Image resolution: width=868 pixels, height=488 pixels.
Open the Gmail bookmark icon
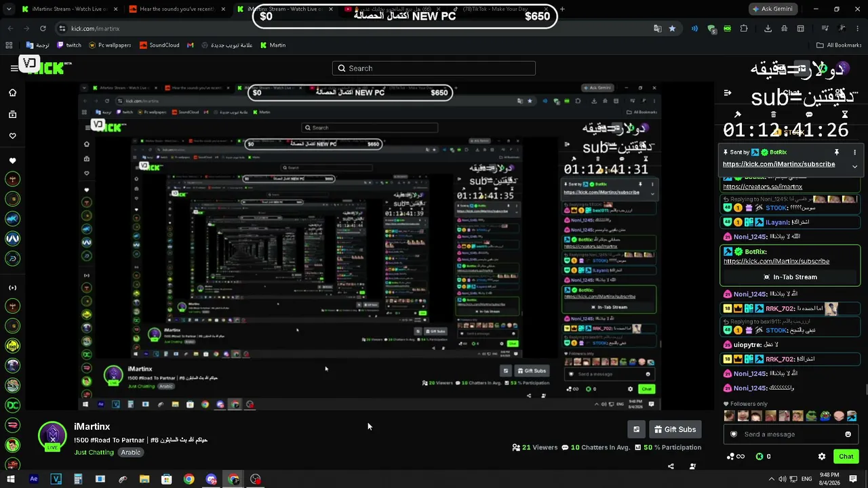pyautogui.click(x=190, y=45)
